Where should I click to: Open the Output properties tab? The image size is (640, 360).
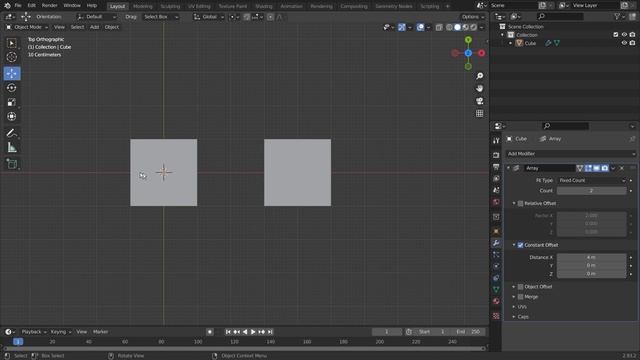pyautogui.click(x=496, y=167)
